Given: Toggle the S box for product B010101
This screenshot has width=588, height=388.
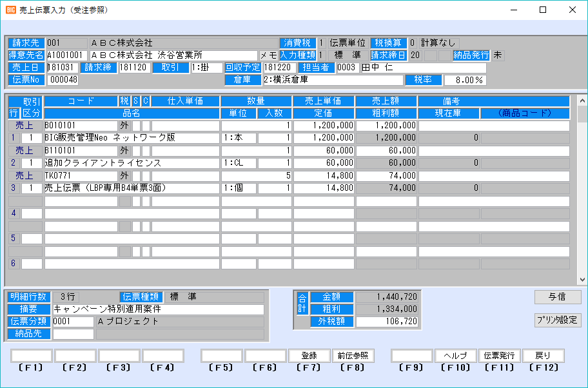Looking at the screenshot, I should pos(136,125).
